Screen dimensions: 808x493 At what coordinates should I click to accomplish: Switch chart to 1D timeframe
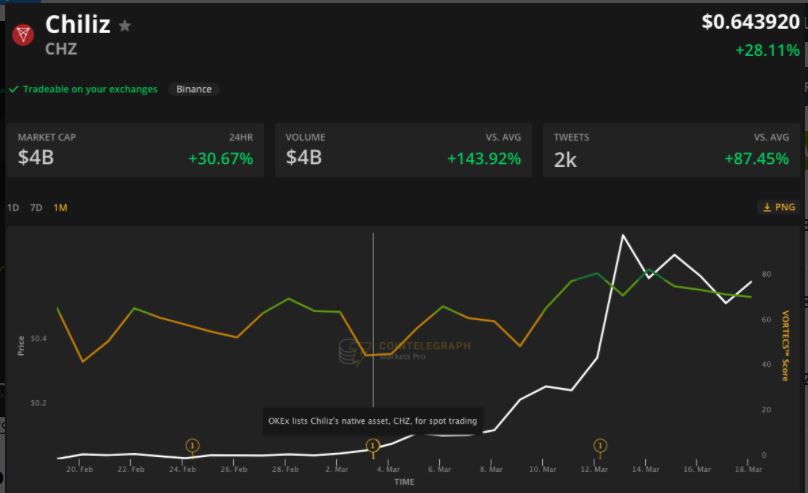[x=13, y=208]
